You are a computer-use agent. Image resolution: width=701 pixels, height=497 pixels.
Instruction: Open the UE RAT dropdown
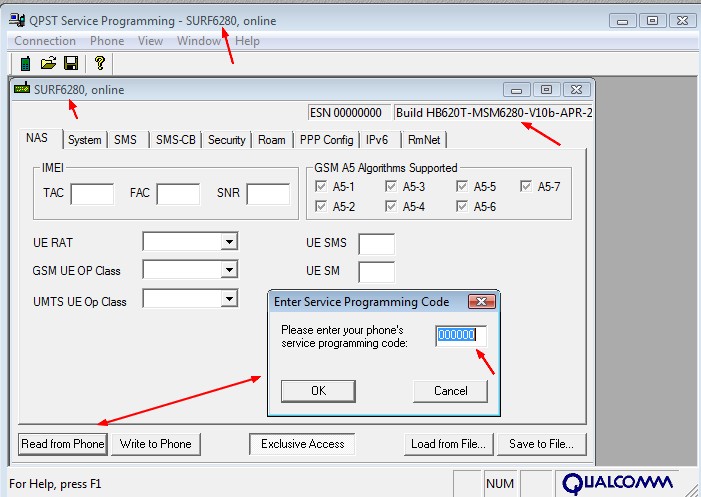pos(229,242)
